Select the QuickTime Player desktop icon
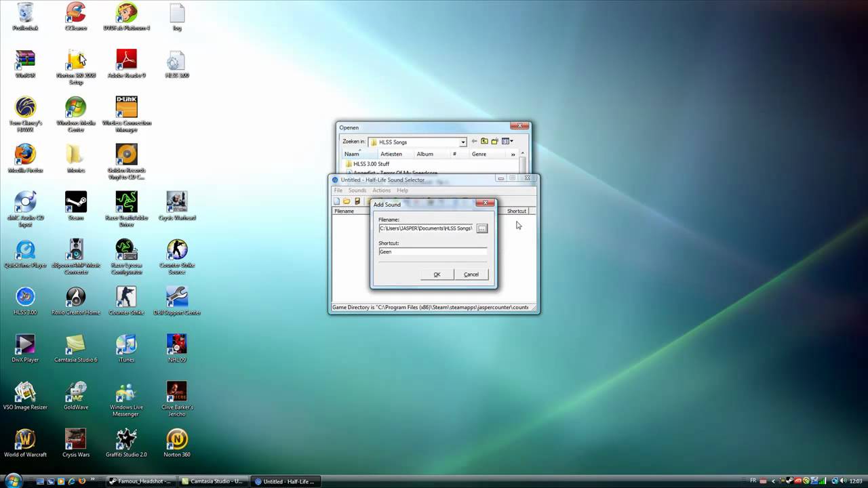Image resolution: width=868 pixels, height=488 pixels. pos(25,254)
